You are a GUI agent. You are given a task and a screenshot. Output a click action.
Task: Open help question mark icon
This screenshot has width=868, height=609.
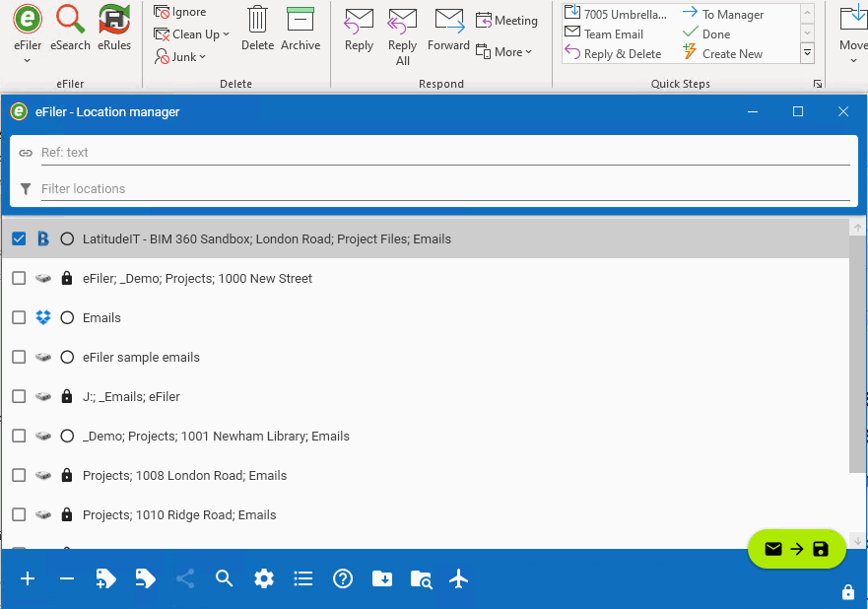343,579
